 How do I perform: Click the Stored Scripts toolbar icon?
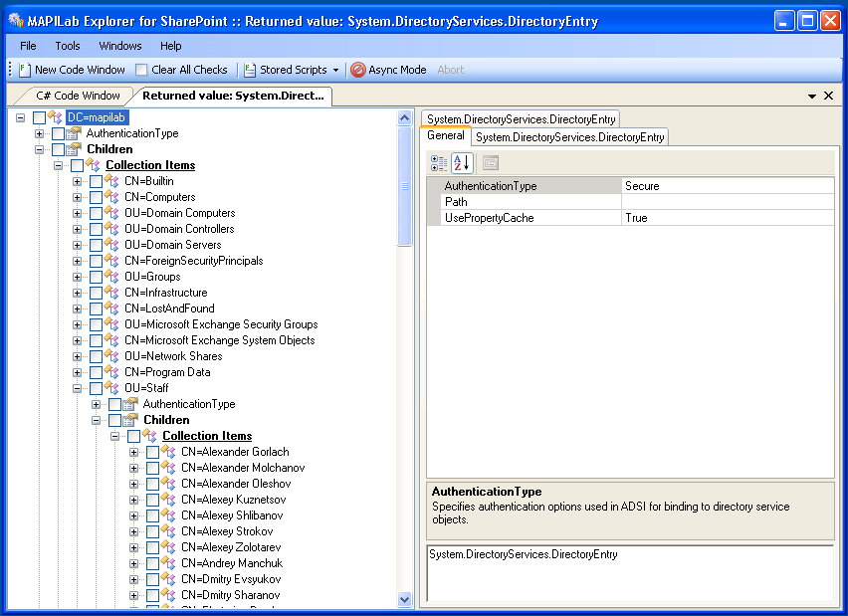[x=249, y=70]
